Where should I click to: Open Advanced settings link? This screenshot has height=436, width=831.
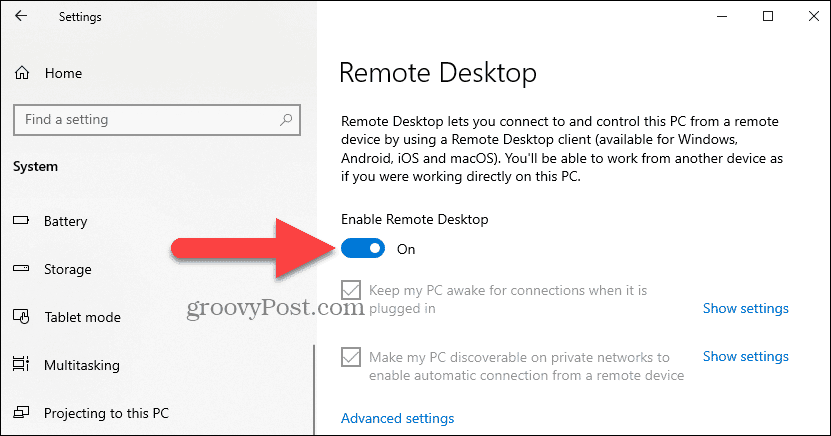click(x=397, y=419)
